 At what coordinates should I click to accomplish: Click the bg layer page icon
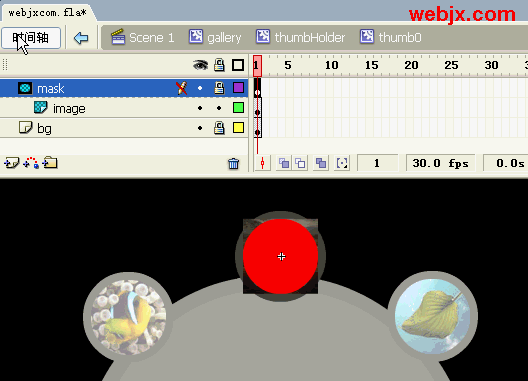[25, 127]
